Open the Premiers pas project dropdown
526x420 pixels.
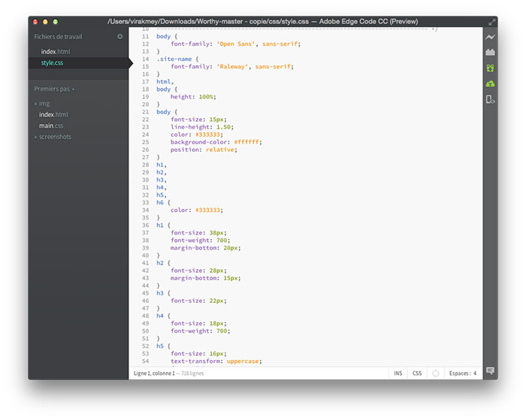point(54,89)
